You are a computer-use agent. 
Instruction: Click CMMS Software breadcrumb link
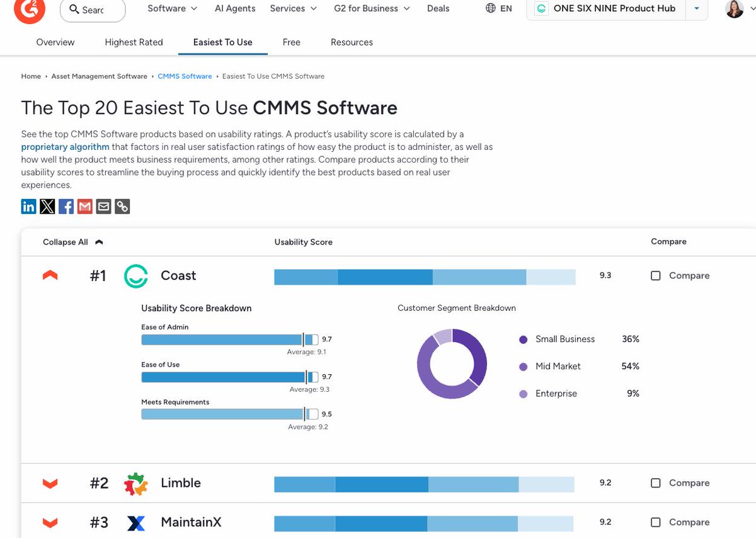pyautogui.click(x=185, y=76)
